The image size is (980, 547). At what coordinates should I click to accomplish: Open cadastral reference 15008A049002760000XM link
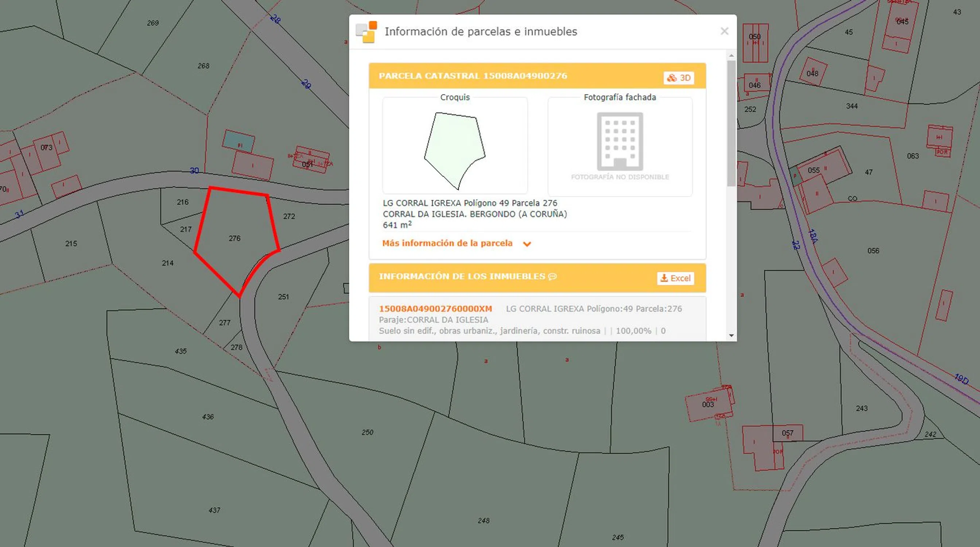pos(435,309)
